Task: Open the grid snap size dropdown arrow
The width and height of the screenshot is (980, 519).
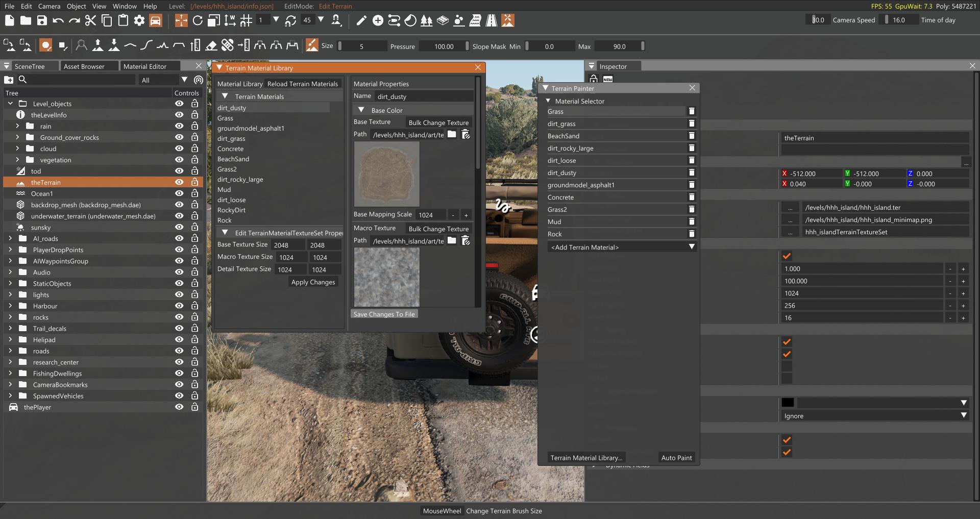Action: point(276,20)
